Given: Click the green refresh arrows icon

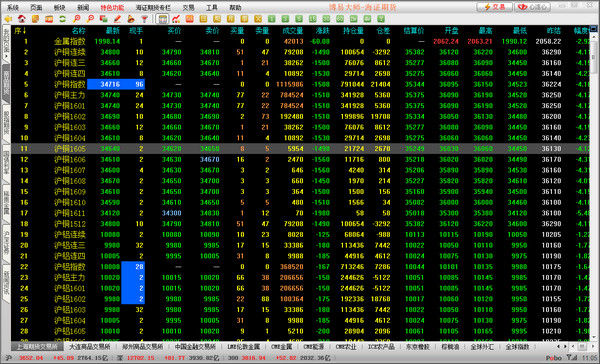Looking at the screenshot, I should 62,19.
